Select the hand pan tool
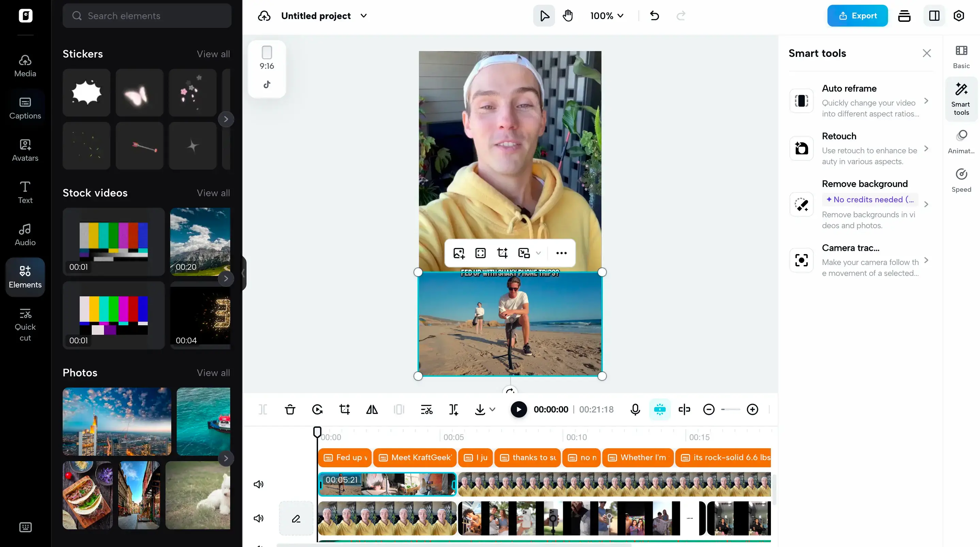Image resolution: width=980 pixels, height=547 pixels. (x=568, y=16)
